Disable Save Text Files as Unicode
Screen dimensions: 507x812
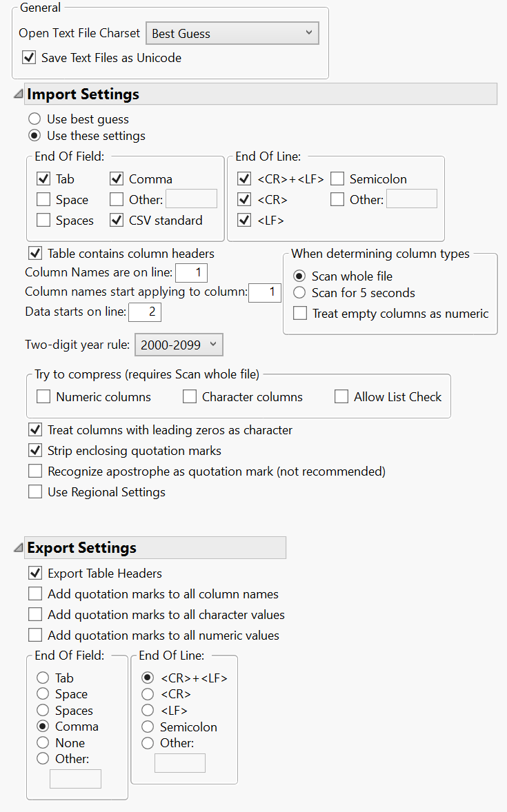29,58
